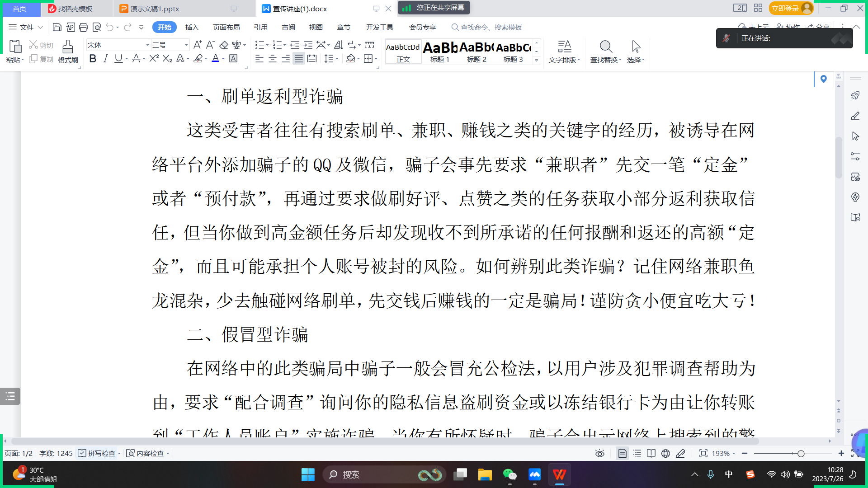Apply superscript formatting
The height and width of the screenshot is (488, 868).
tap(154, 58)
